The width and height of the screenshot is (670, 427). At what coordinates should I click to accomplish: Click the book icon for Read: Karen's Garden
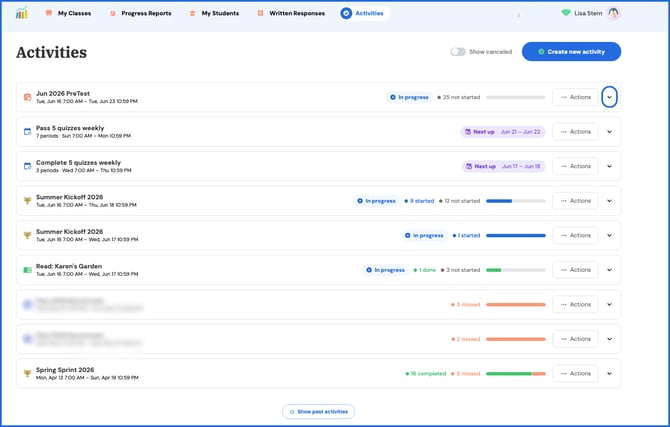tap(27, 270)
